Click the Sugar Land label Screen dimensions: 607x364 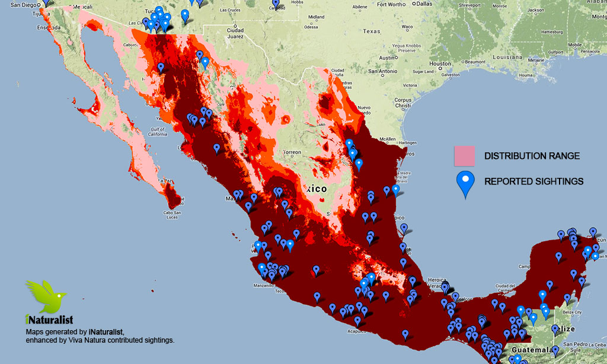point(423,72)
